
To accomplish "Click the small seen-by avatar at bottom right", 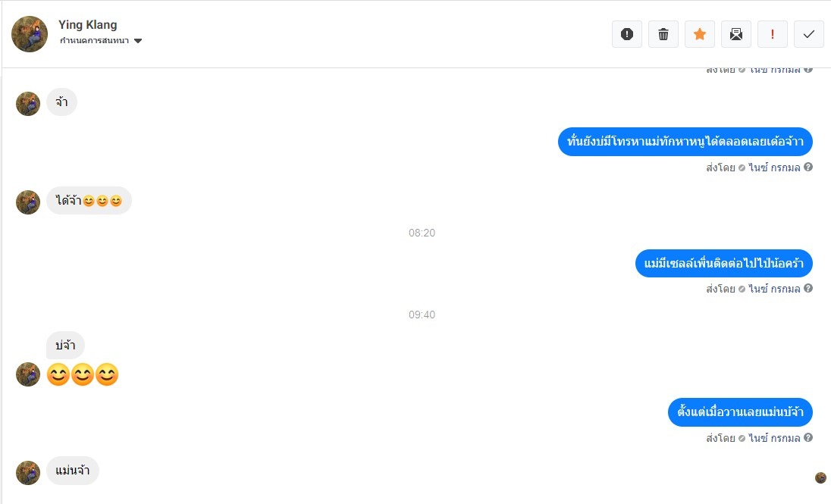I will [x=820, y=478].
